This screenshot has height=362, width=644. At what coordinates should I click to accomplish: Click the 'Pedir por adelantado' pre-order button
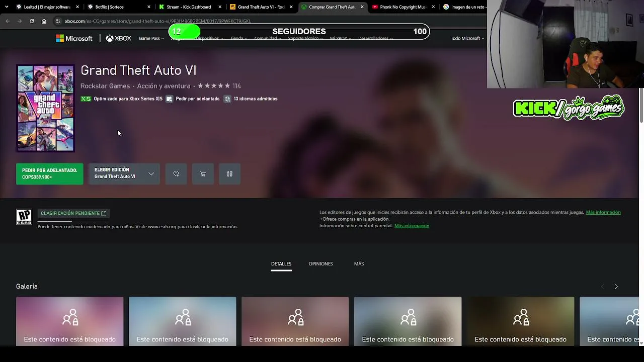[x=50, y=174]
